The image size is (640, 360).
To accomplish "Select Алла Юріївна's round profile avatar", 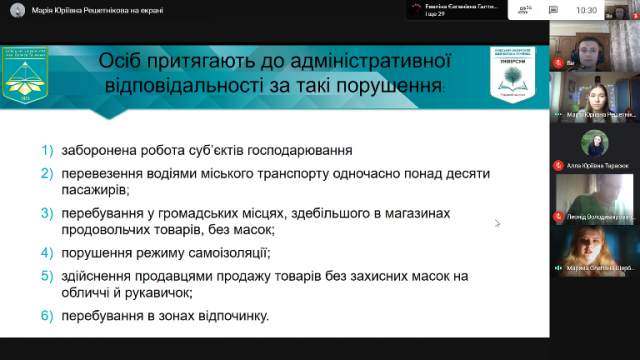I will 595,143.
